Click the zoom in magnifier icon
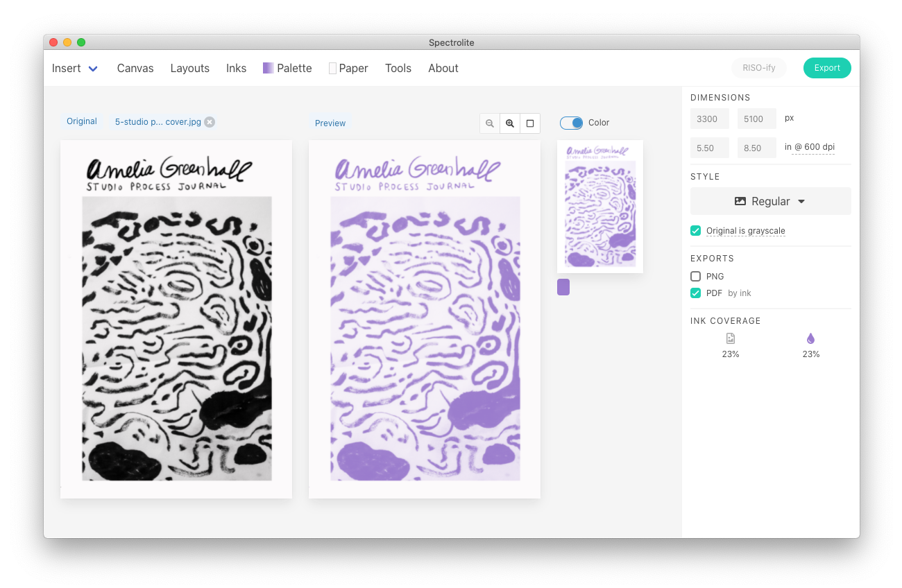902x588 pixels. tap(510, 123)
